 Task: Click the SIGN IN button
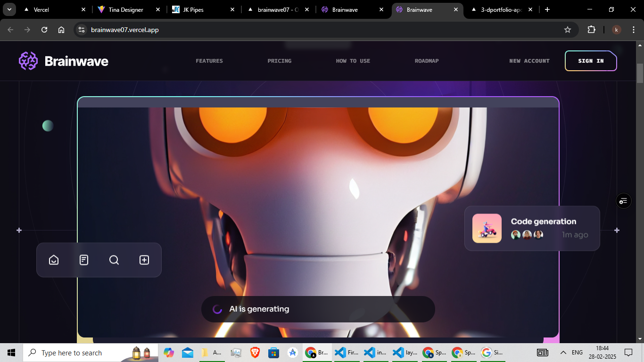(591, 61)
